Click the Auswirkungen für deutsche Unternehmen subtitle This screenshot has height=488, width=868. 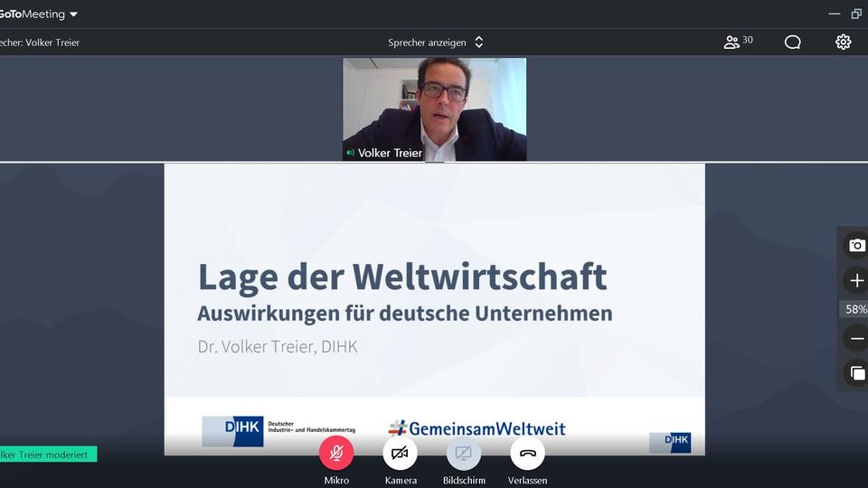pos(405,314)
